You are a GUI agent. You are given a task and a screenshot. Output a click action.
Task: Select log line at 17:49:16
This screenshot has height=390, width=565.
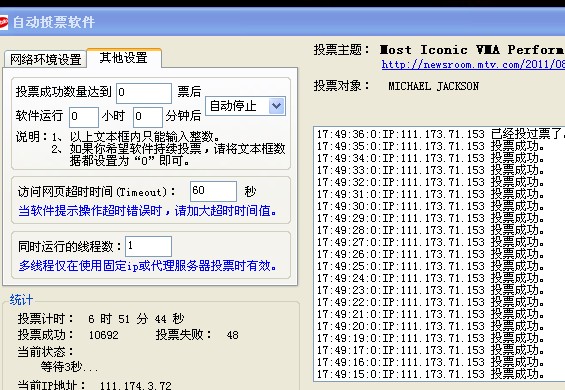click(x=431, y=362)
